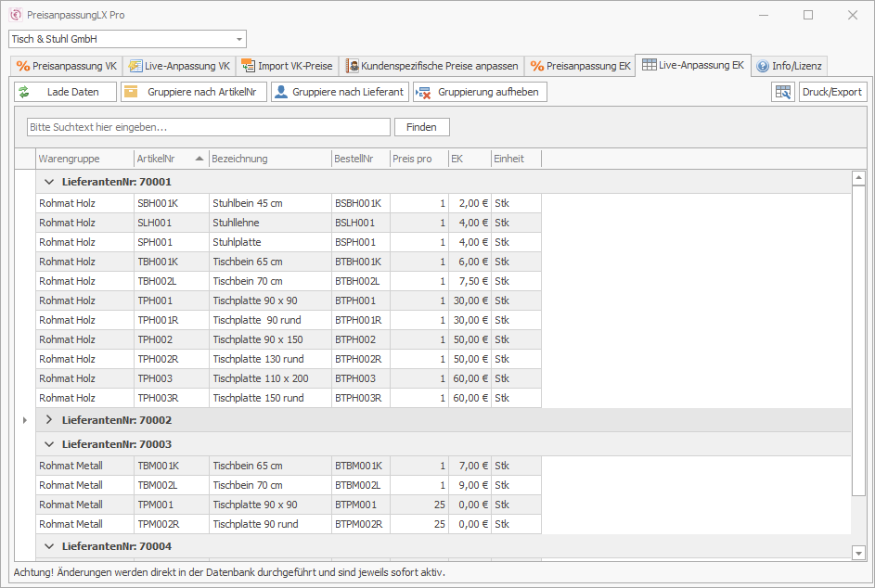Collapse the LieferantenNr: 70003 group

pos(50,444)
